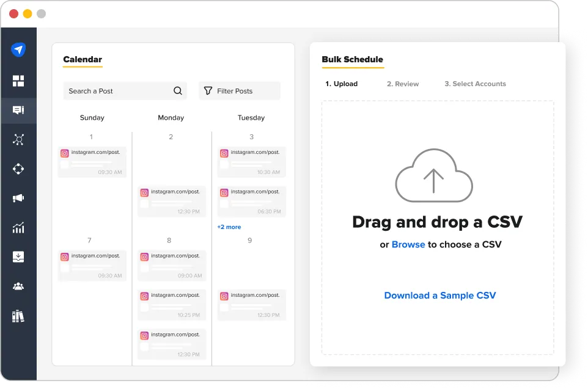Open the Sunday 09:30 AM Instagram post card
588x389 pixels.
point(92,162)
